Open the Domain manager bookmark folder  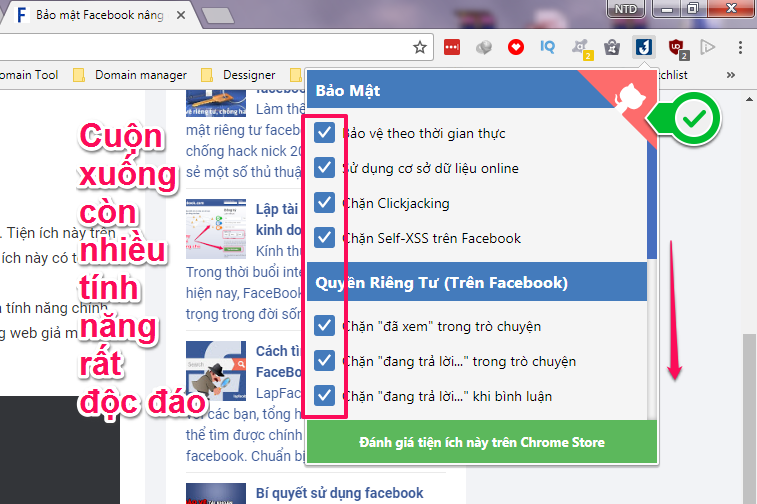[x=129, y=75]
